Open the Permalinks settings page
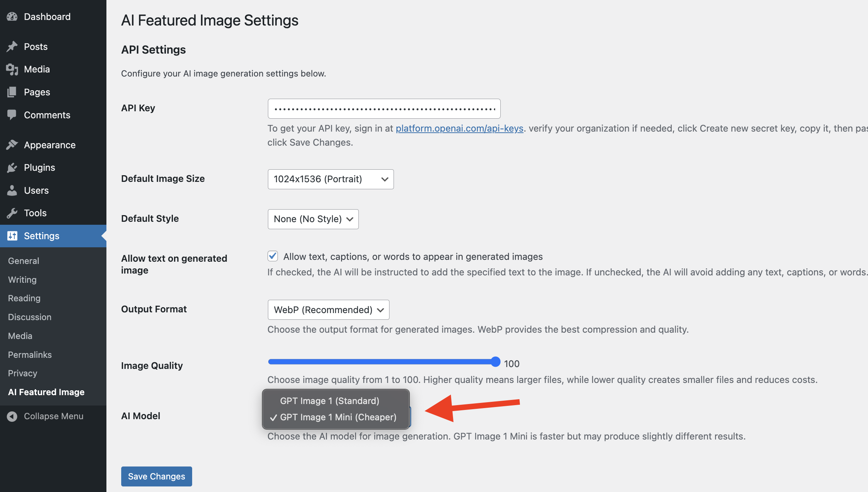The width and height of the screenshot is (868, 492). point(30,354)
